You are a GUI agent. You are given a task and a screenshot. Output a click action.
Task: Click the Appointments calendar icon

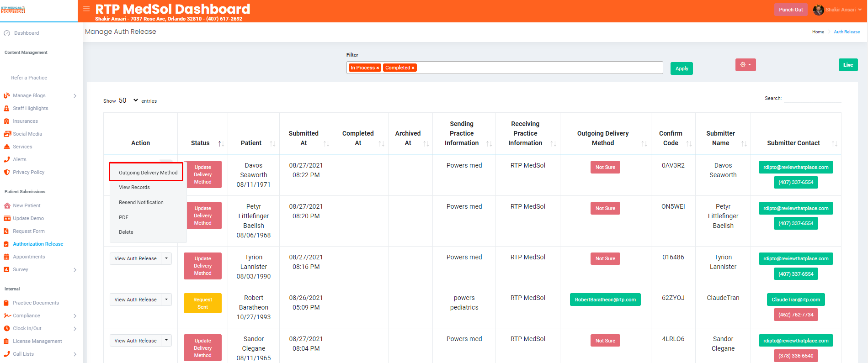(7, 257)
